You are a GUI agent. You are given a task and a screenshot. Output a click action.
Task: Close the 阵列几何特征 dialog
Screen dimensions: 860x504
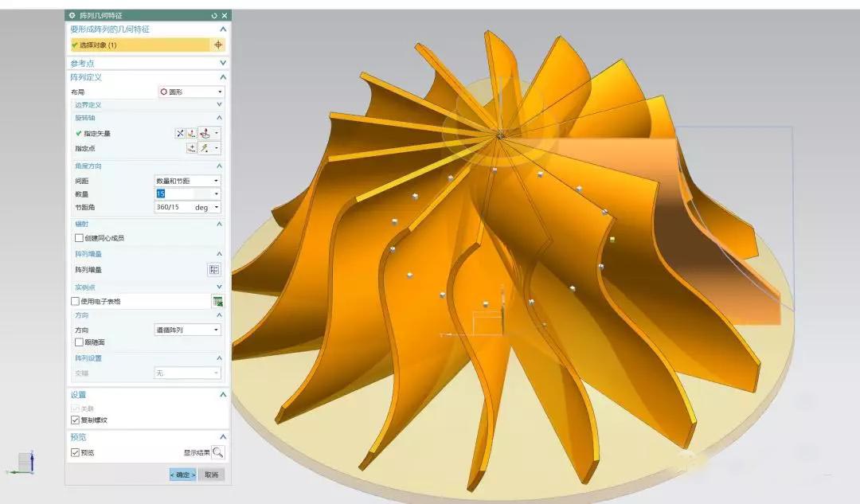coord(225,15)
